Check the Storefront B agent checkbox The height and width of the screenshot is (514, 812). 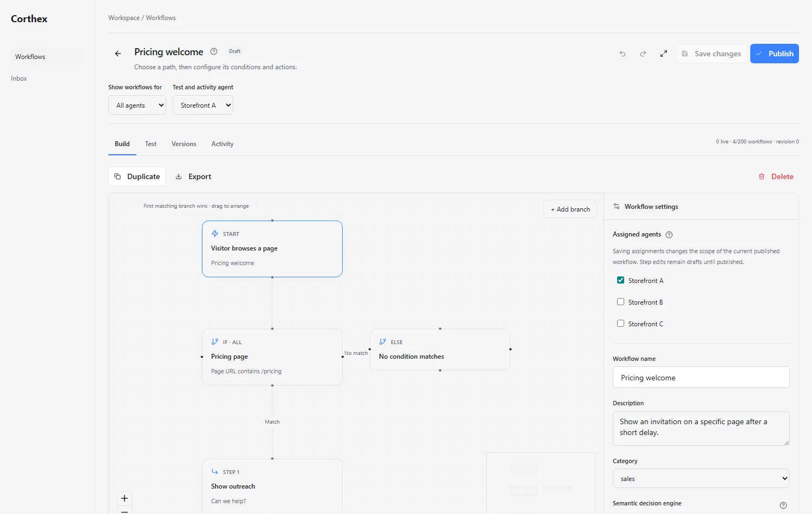[621, 302]
